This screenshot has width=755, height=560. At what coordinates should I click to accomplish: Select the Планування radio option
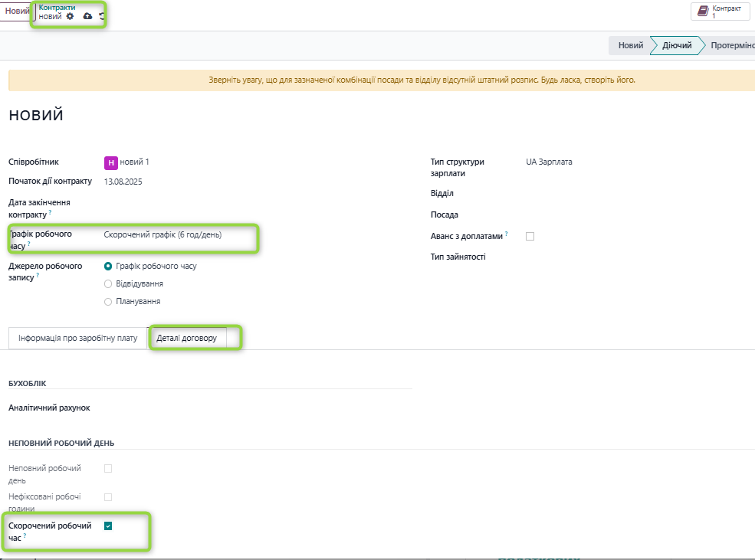click(108, 302)
